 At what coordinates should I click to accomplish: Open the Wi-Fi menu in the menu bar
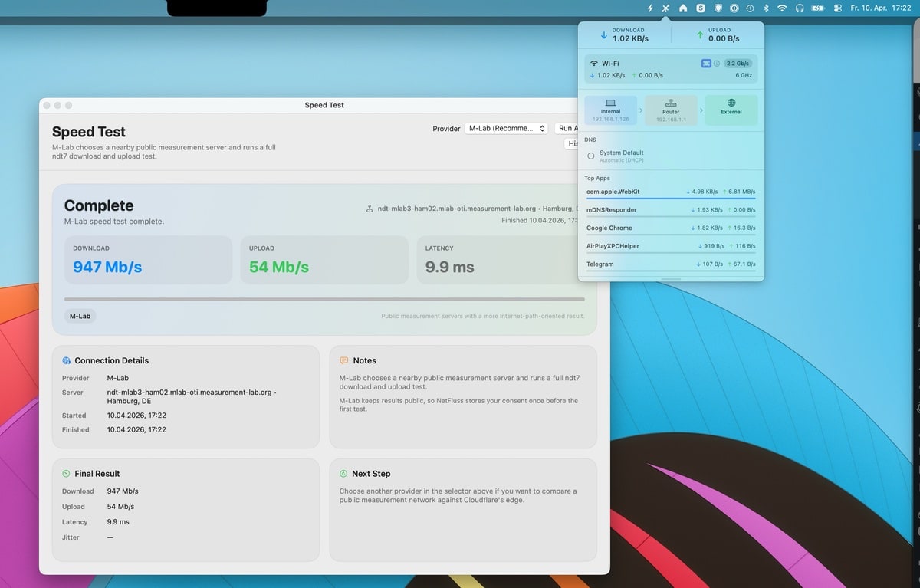(x=782, y=8)
